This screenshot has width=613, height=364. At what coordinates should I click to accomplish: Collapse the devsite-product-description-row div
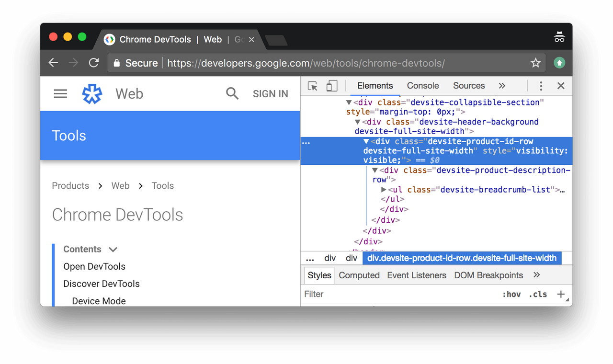click(375, 171)
